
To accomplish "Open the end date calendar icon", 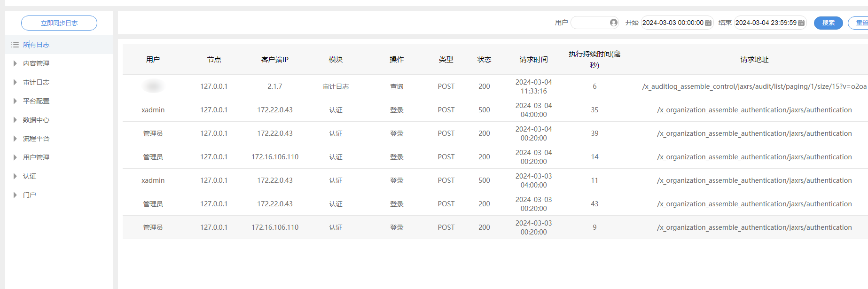I will click(x=801, y=23).
